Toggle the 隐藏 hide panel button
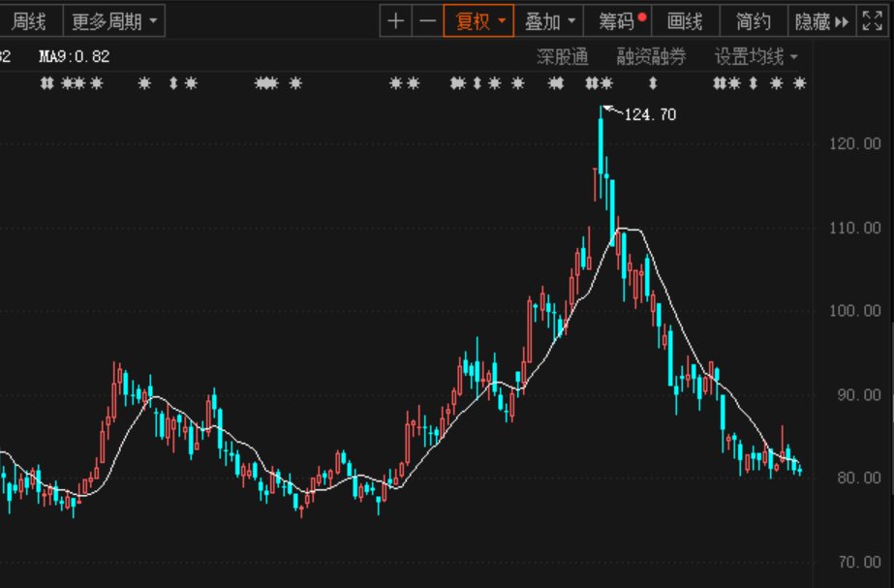This screenshot has height=588, width=894. [812, 21]
